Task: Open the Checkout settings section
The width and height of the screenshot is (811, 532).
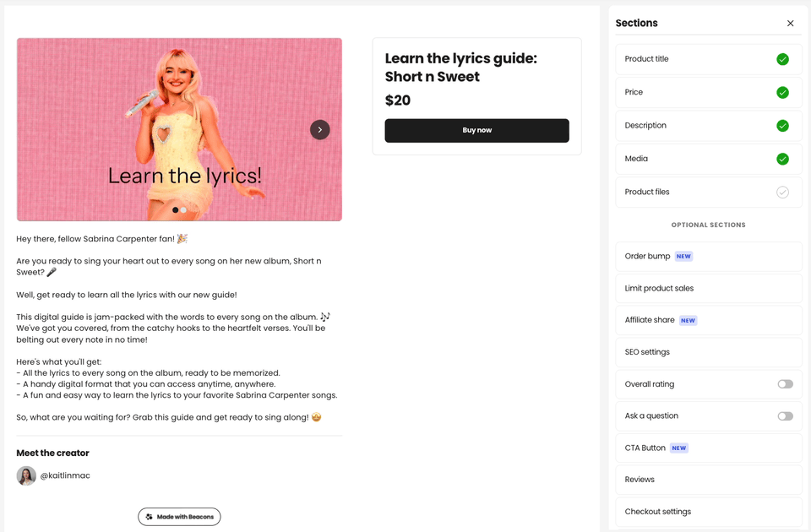Action: point(708,512)
